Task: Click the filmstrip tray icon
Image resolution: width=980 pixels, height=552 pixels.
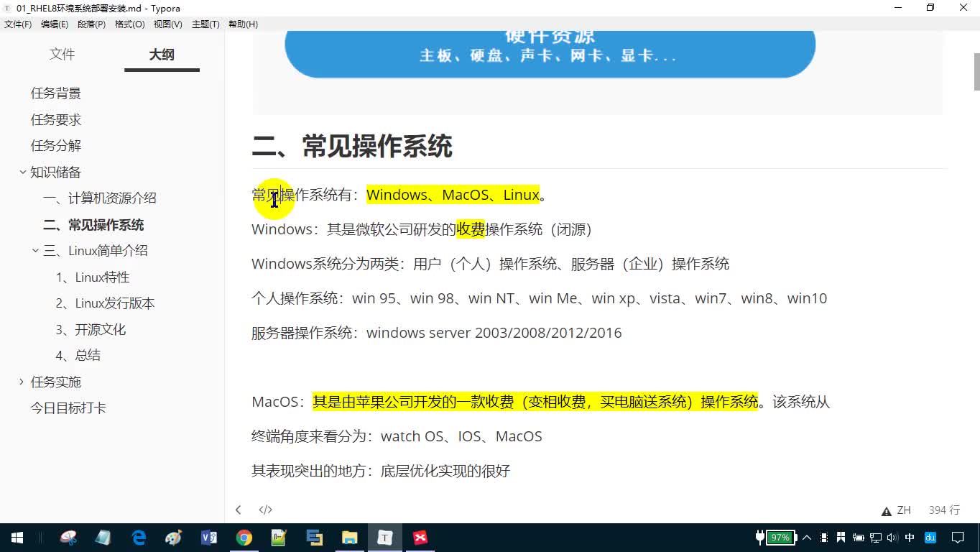Action: point(824,537)
